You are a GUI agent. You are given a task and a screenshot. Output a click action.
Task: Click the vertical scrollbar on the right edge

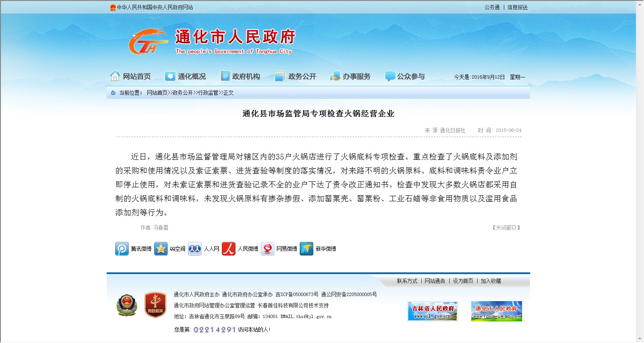[x=640, y=169]
